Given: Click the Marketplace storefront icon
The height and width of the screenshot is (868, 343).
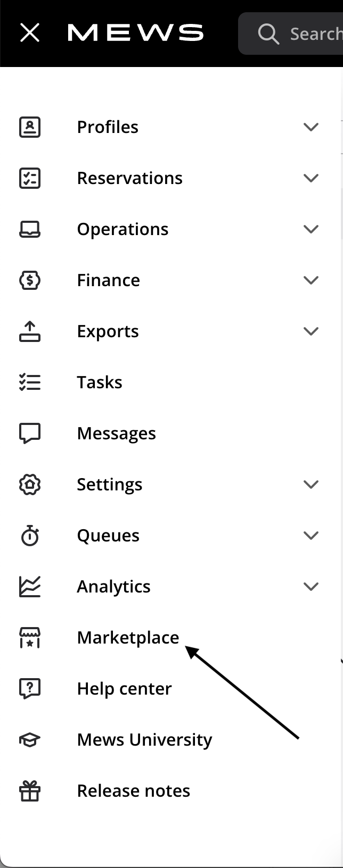Looking at the screenshot, I should [30, 638].
